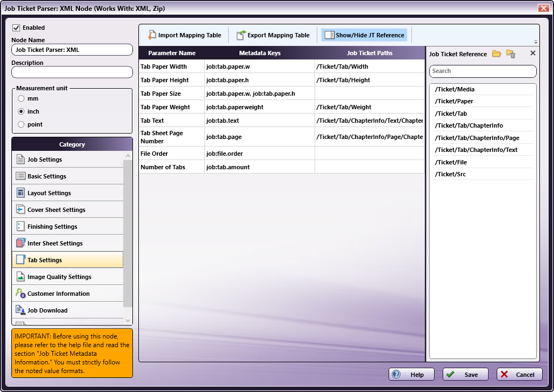Screen dimensions: 554x392
Task: Click the Cover Sheet Settings icon
Action: 21,210
